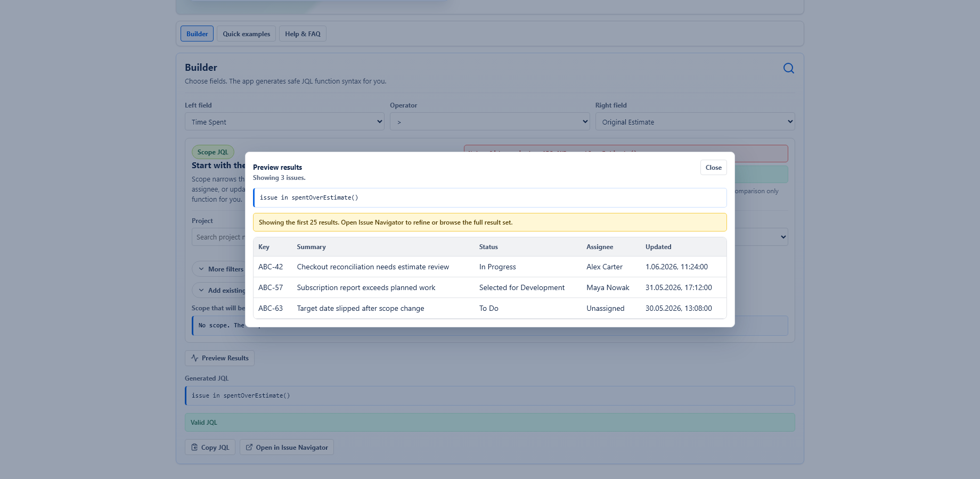Click Open in Issue Navigator button
980x479 pixels.
pyautogui.click(x=287, y=448)
